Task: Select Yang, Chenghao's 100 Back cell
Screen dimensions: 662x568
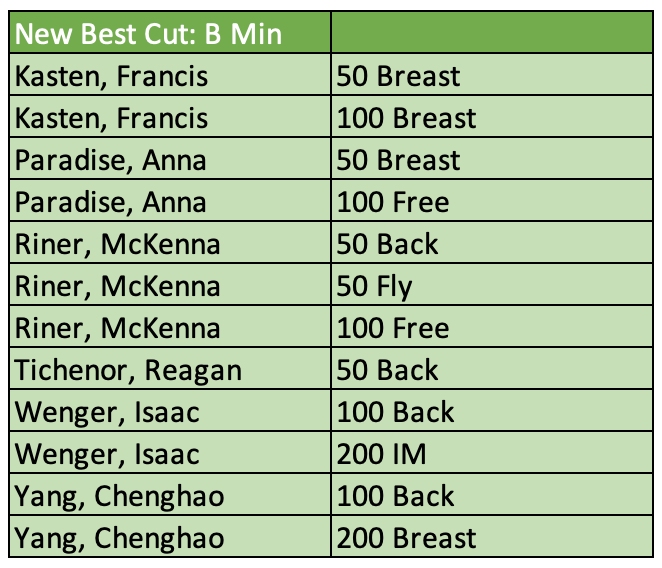Action: pos(493,497)
